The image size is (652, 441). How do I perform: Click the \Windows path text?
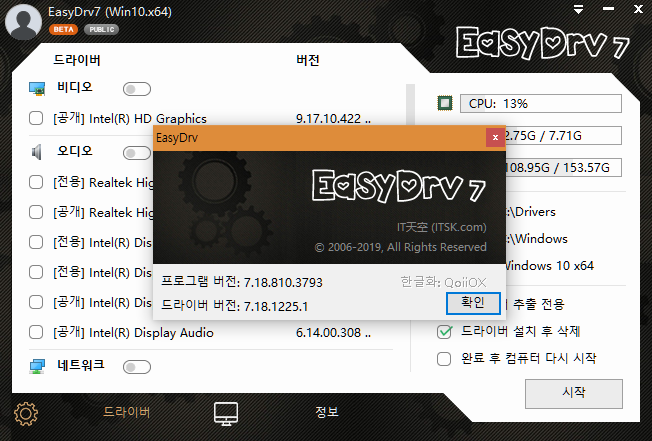536,239
